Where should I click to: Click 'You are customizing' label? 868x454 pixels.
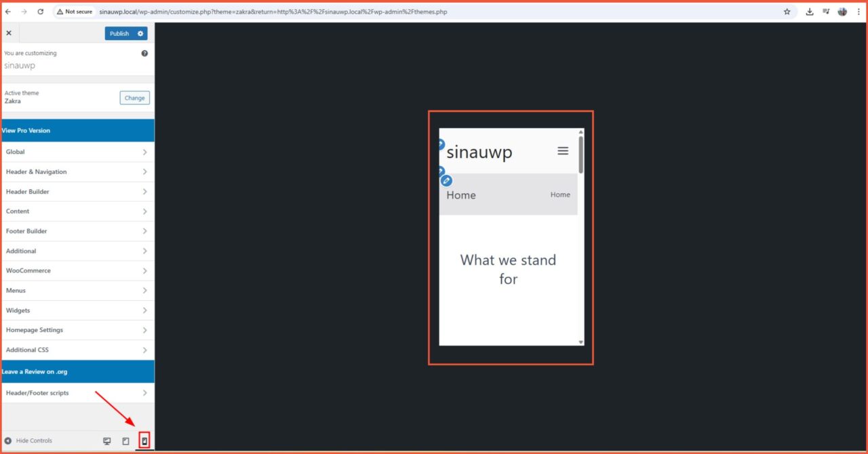click(31, 53)
